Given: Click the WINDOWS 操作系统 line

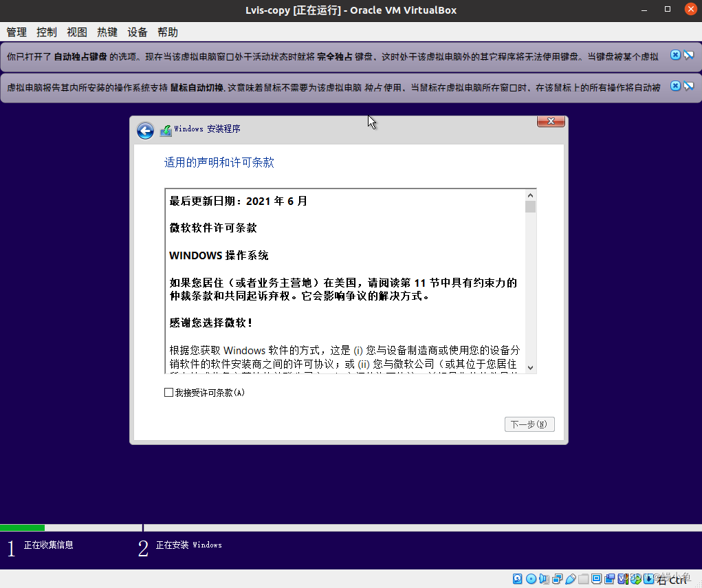Looking at the screenshot, I should point(219,256).
